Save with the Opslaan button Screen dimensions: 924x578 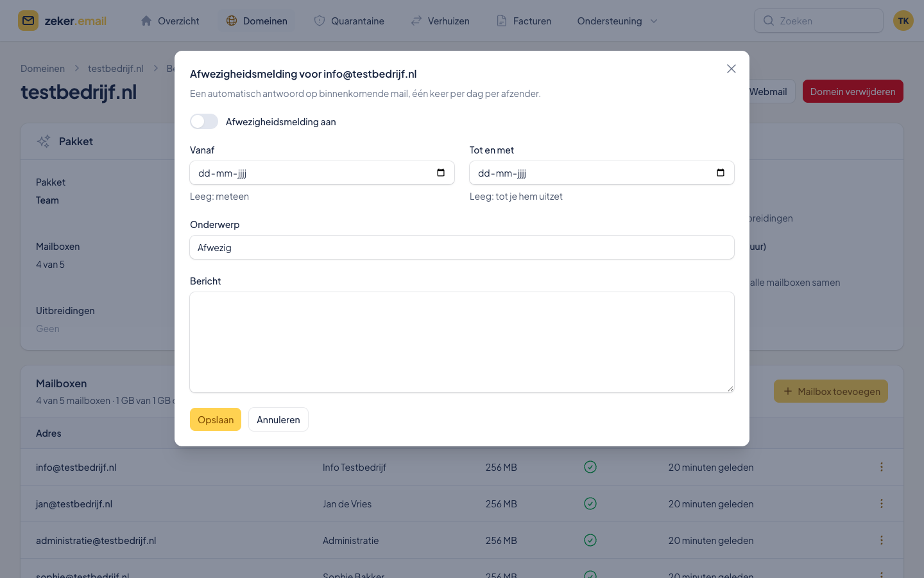(216, 419)
